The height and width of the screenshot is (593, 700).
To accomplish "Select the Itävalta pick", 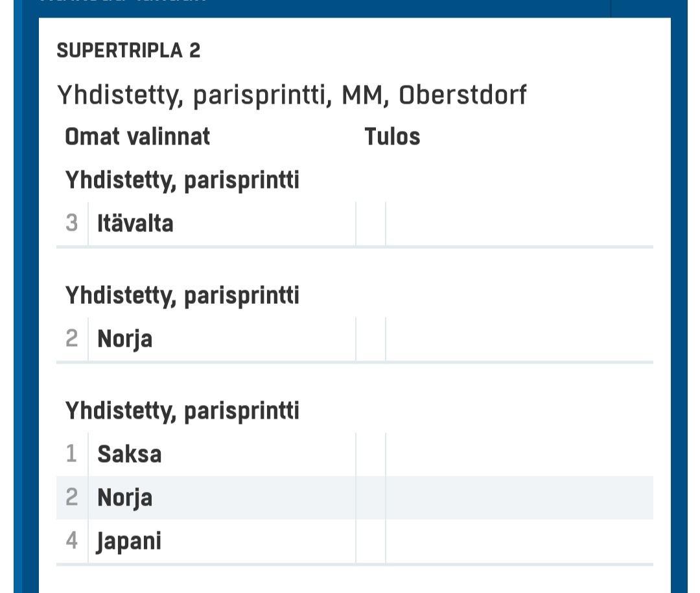I will (135, 224).
